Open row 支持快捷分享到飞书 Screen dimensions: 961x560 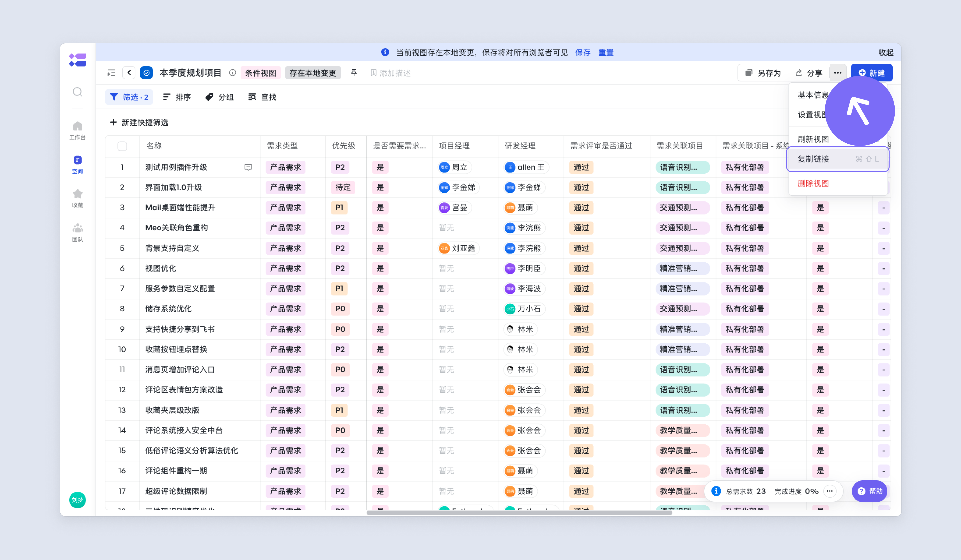180,329
